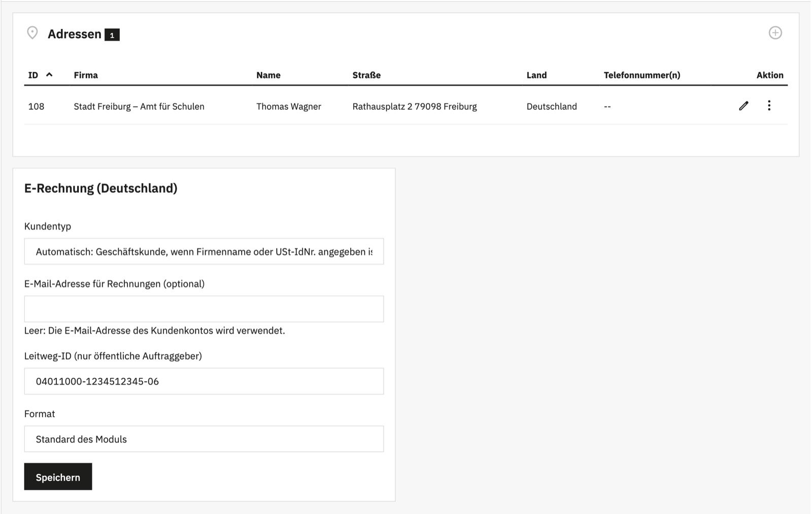The width and height of the screenshot is (812, 514).
Task: Click the Format label
Action: 40,414
